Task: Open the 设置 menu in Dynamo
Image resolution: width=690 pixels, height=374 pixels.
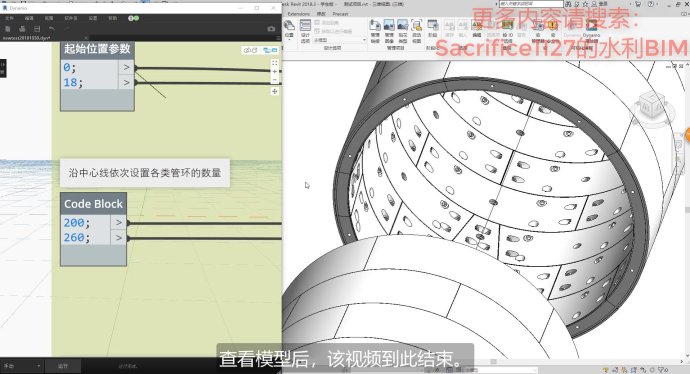Action: click(93, 18)
